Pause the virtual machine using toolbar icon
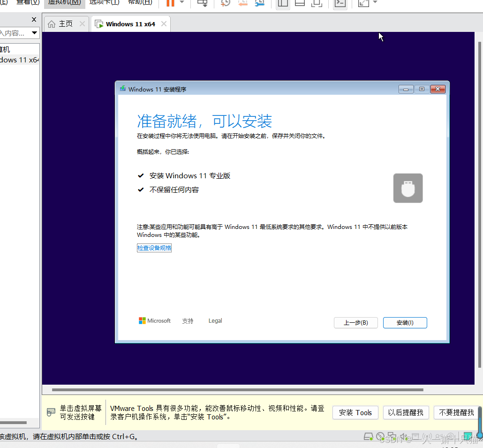This screenshot has height=448, width=483. tap(170, 2)
